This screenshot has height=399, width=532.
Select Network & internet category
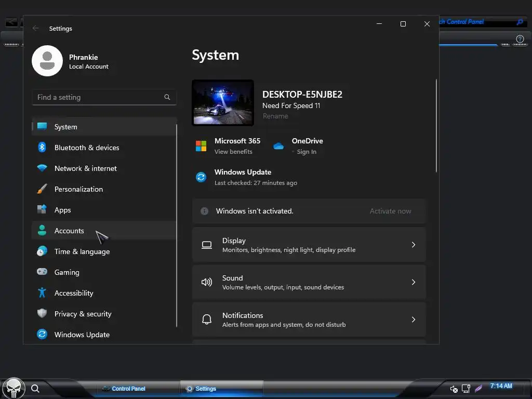[104, 168]
